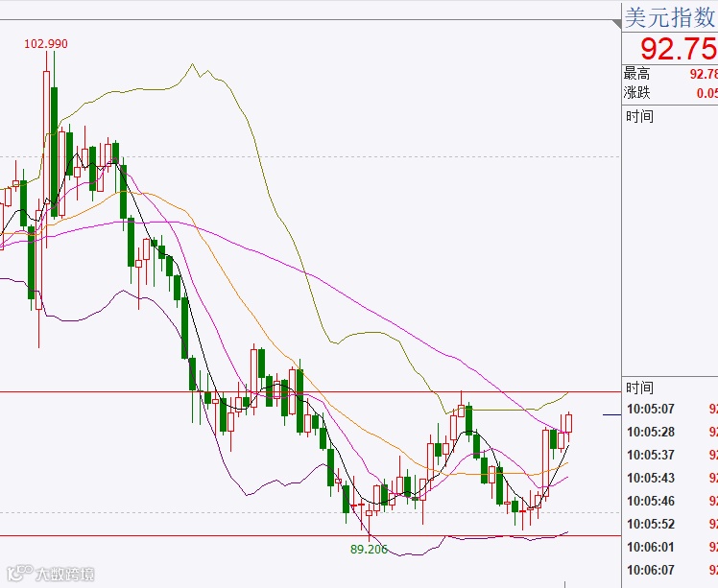Click the small triangle marker beside the title

click(617, 24)
